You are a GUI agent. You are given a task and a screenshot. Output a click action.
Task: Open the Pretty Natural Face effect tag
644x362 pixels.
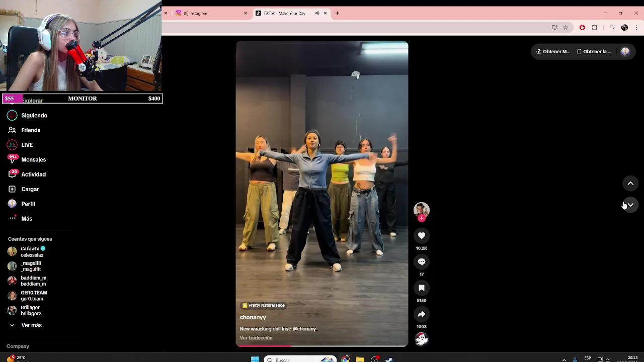click(263, 305)
